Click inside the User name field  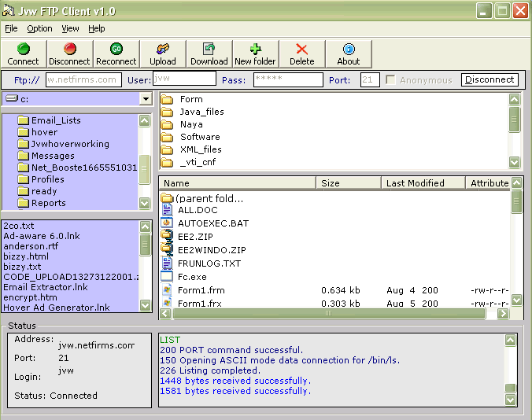point(184,79)
